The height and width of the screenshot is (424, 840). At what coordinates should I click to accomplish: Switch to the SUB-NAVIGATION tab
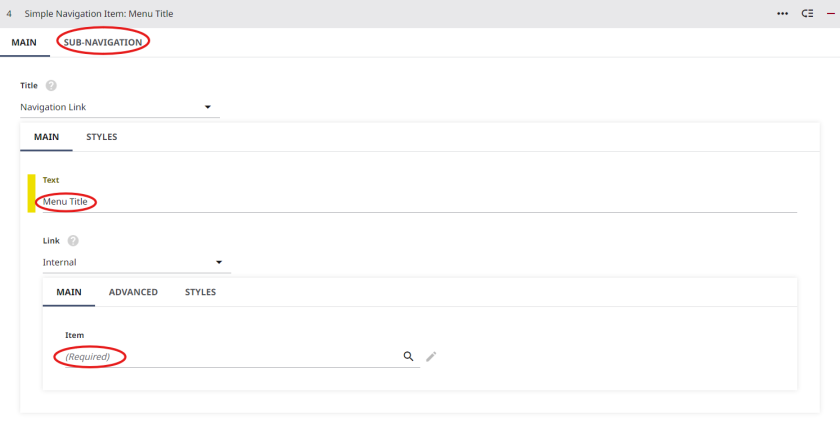103,42
